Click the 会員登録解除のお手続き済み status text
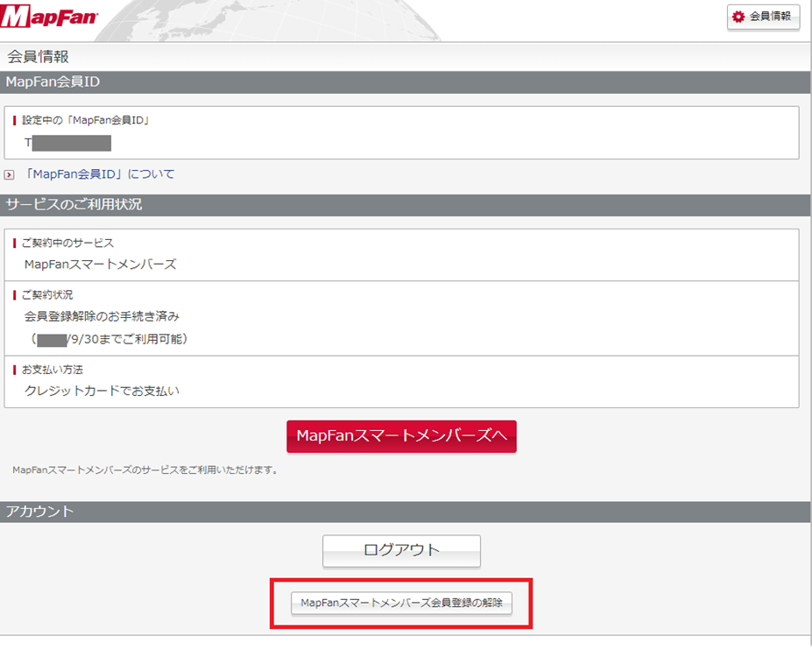 pyautogui.click(x=102, y=316)
